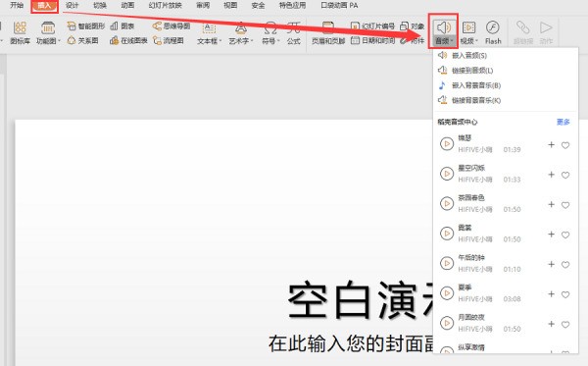Insert an 对象 object
This screenshot has height=366, width=588.
coord(413,26)
